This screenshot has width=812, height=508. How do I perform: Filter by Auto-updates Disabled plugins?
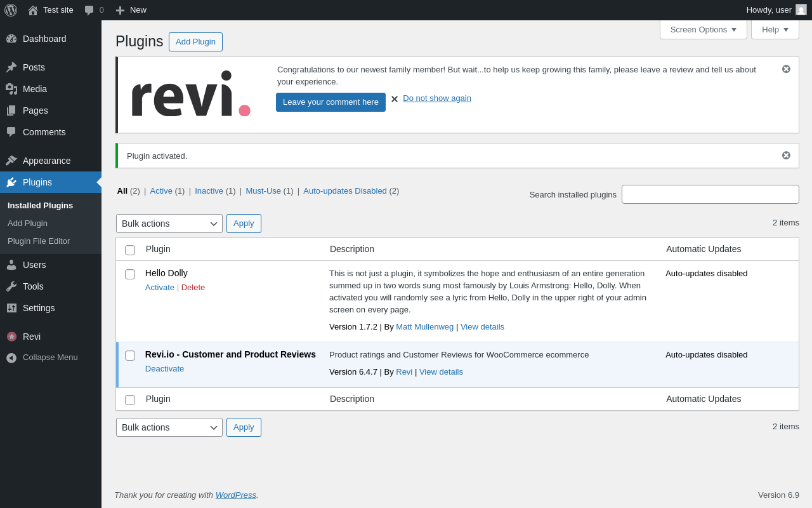345,190
